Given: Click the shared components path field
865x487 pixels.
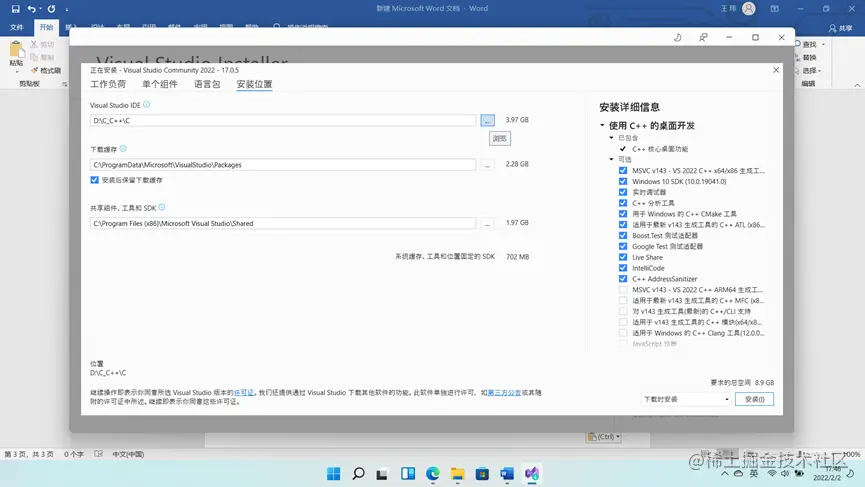Looking at the screenshot, I should tap(283, 223).
